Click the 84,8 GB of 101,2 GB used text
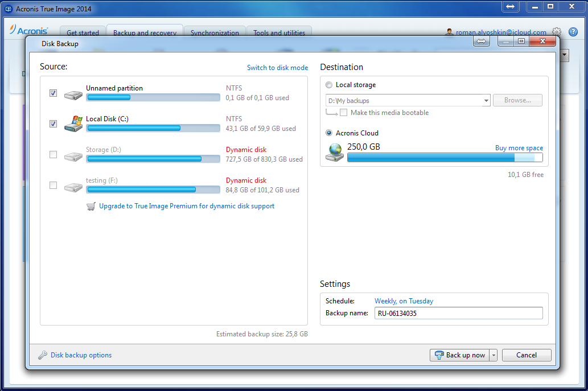 [262, 190]
